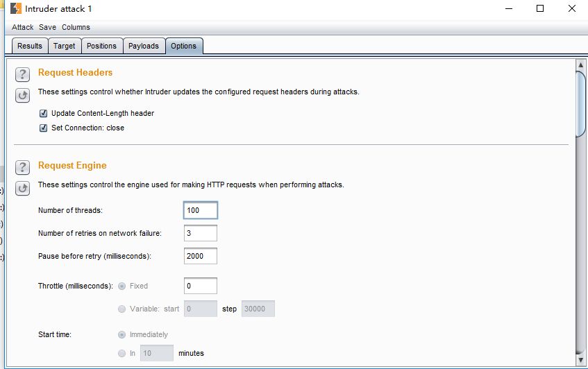
Task: Open the Attack menu
Action: point(22,27)
